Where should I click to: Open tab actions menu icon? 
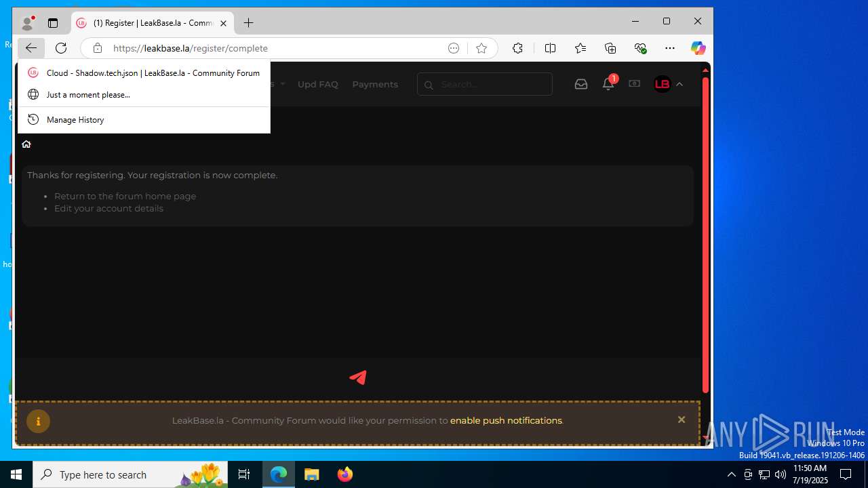click(x=53, y=23)
